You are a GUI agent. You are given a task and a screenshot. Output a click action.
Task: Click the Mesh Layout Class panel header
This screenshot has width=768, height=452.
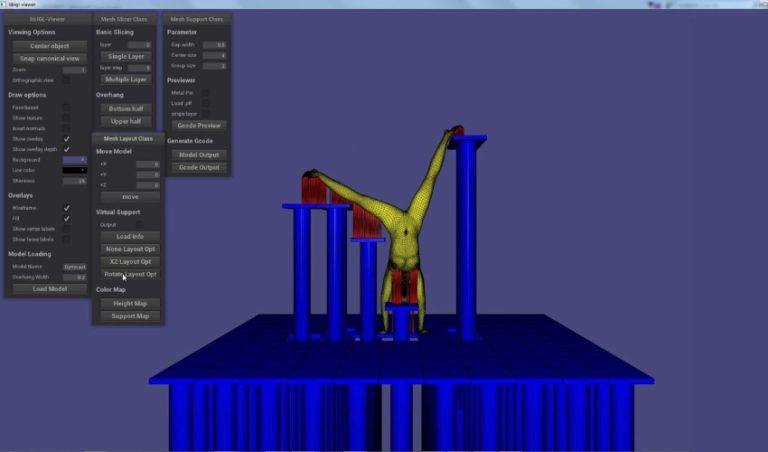pyautogui.click(x=128, y=138)
